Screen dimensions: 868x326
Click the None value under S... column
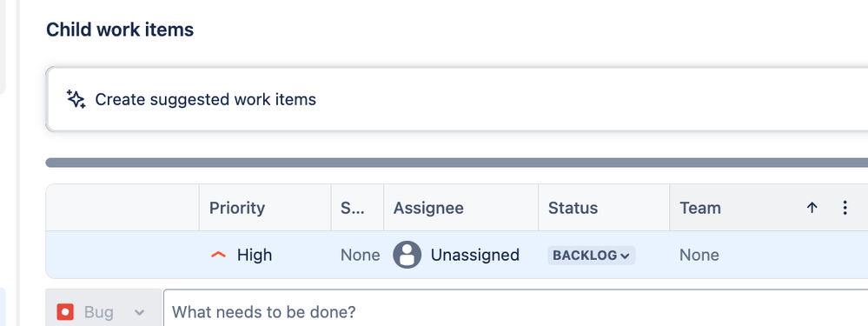coord(361,256)
